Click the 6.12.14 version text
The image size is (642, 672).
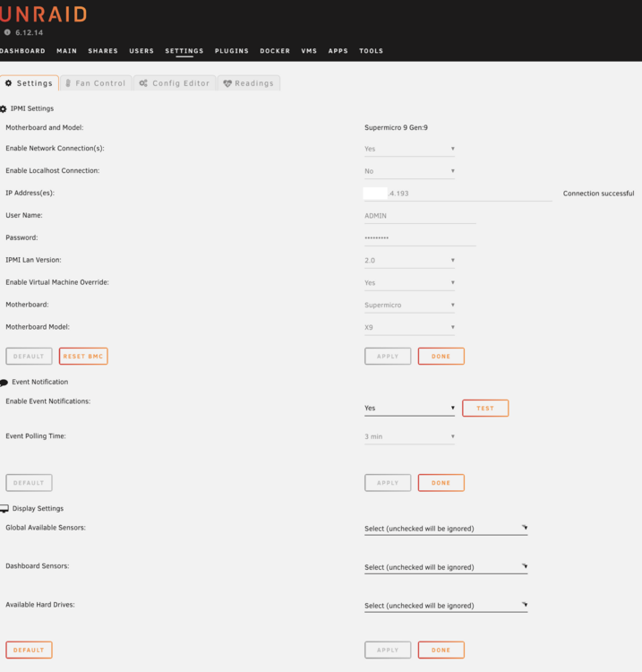[30, 32]
